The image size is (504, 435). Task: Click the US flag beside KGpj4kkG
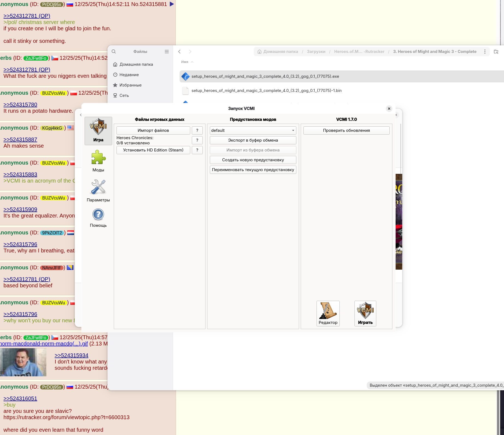click(x=71, y=128)
